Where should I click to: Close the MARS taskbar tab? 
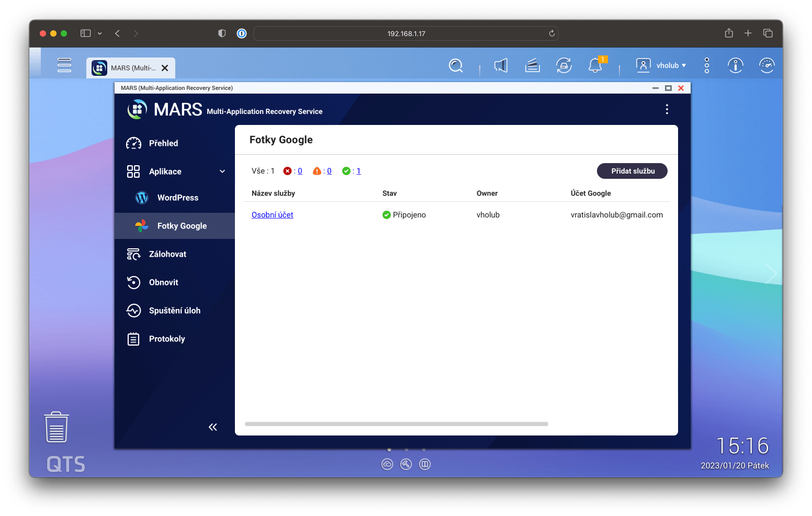[x=165, y=68]
